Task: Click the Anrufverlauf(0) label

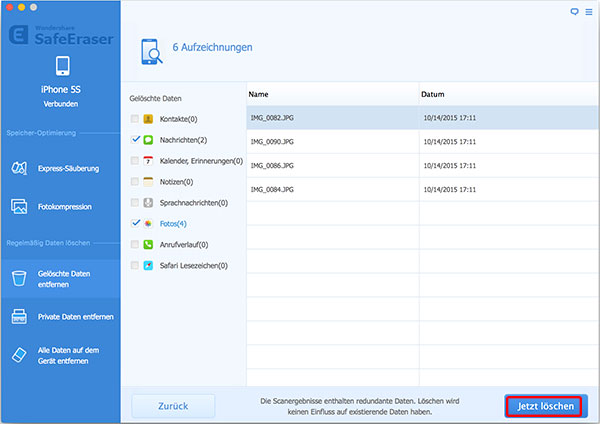Action: tap(184, 245)
